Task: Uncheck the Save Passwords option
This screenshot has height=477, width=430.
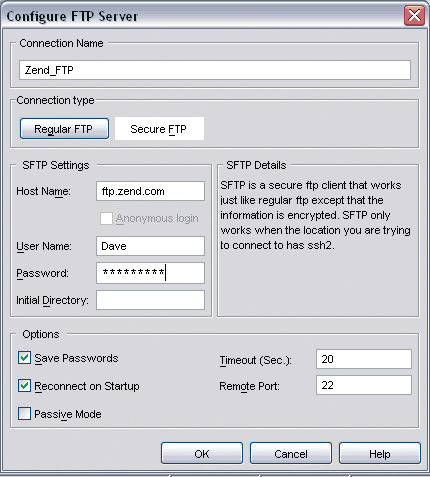Action: pyautogui.click(x=24, y=358)
